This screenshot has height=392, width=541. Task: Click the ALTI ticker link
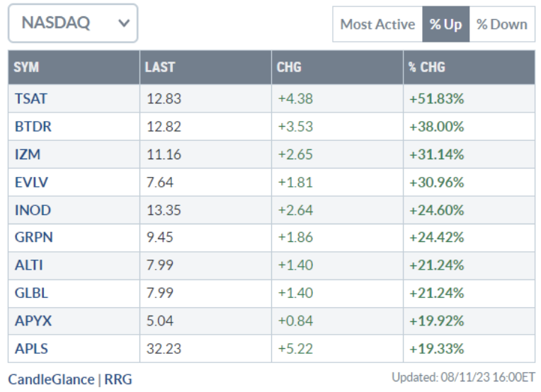pyautogui.click(x=28, y=265)
